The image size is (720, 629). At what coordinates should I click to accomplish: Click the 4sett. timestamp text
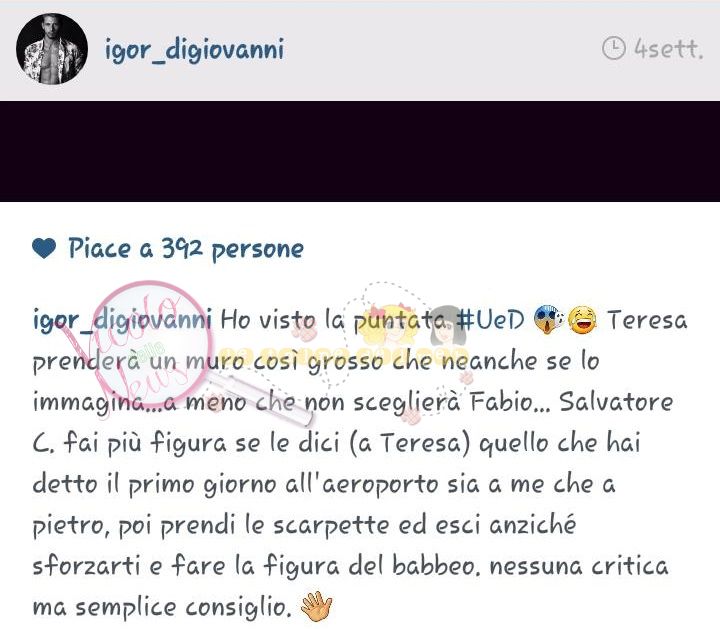tap(669, 48)
